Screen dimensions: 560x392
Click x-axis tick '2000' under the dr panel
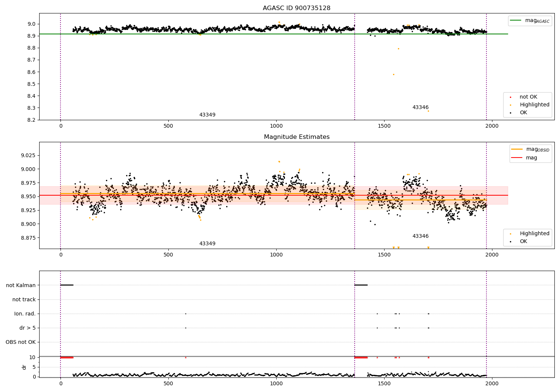492,384
